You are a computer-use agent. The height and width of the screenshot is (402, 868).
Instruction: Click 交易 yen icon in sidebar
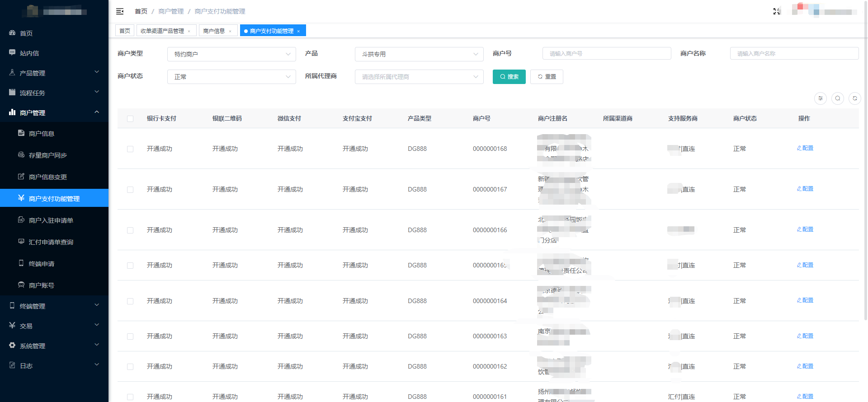(12, 326)
